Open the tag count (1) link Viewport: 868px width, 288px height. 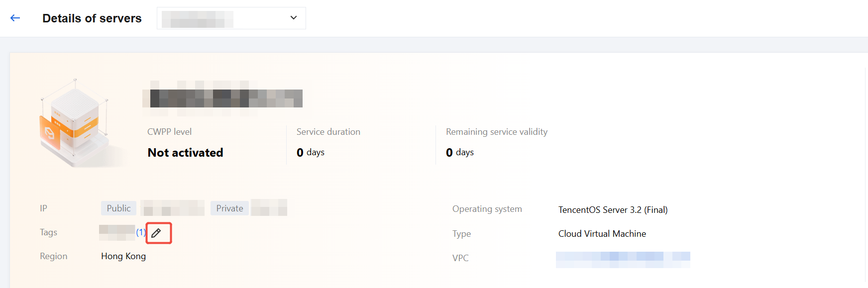point(141,232)
